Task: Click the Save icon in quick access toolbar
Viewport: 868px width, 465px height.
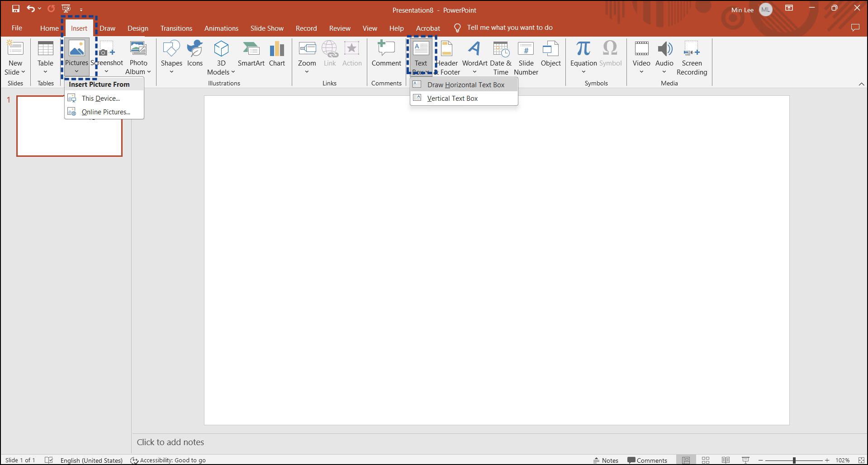Action: (16, 9)
